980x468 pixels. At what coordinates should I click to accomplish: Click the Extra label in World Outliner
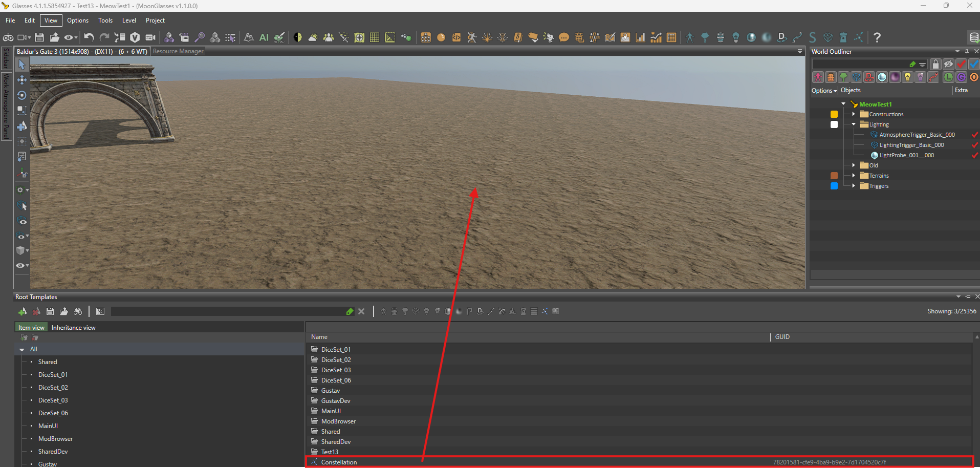click(962, 90)
